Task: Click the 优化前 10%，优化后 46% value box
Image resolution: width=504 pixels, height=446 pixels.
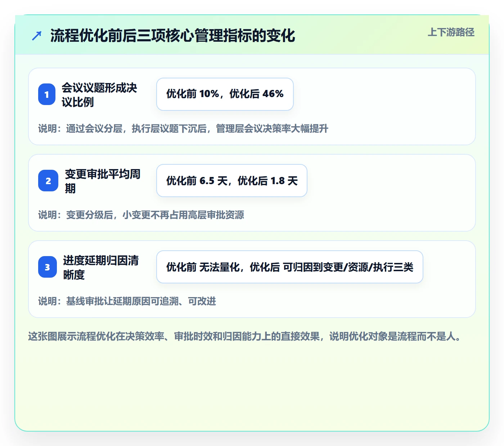Action: coord(225,94)
